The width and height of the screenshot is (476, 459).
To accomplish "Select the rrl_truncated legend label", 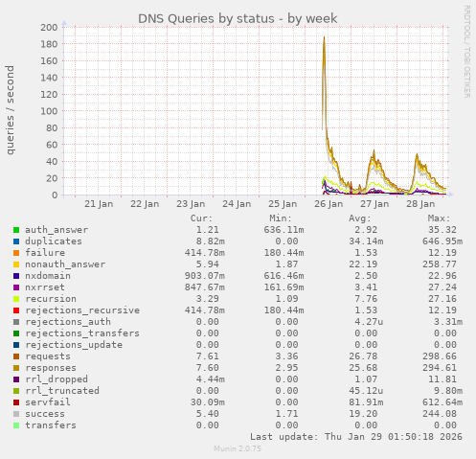I will (62, 391).
